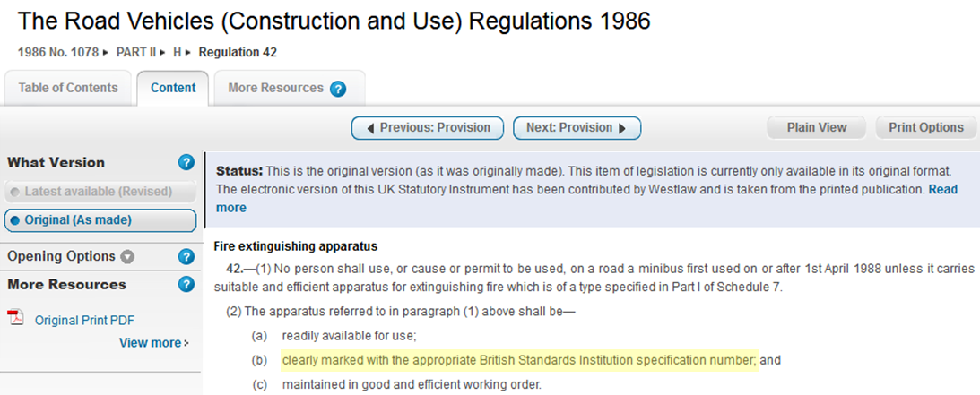Switch to the Table of Contents tab
The width and height of the screenshot is (980, 395).
pyautogui.click(x=68, y=88)
